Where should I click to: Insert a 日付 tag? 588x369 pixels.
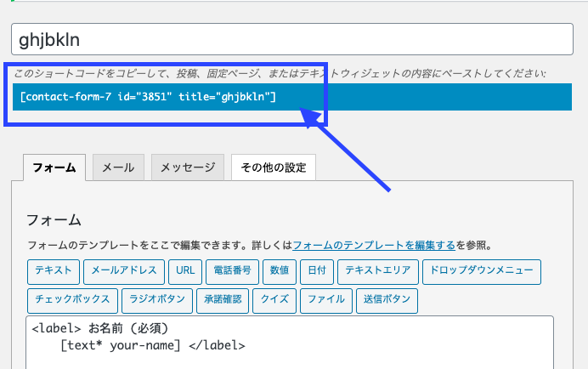pyautogui.click(x=317, y=272)
